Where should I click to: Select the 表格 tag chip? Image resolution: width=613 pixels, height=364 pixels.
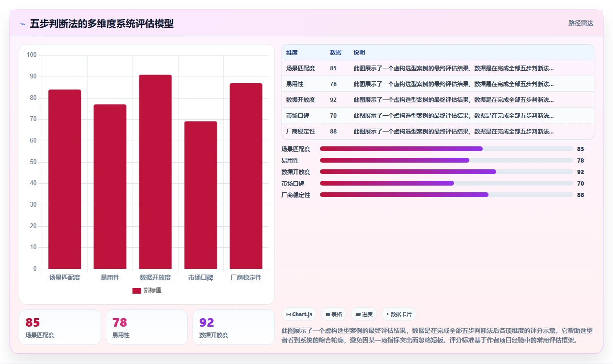pos(334,314)
